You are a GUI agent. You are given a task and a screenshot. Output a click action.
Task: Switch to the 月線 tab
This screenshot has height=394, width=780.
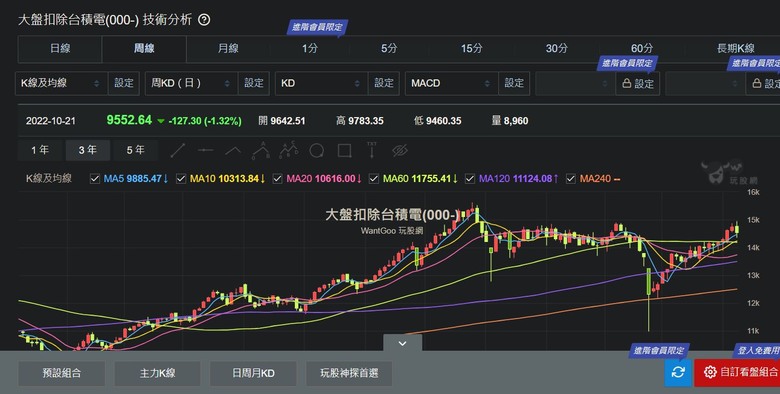228,49
